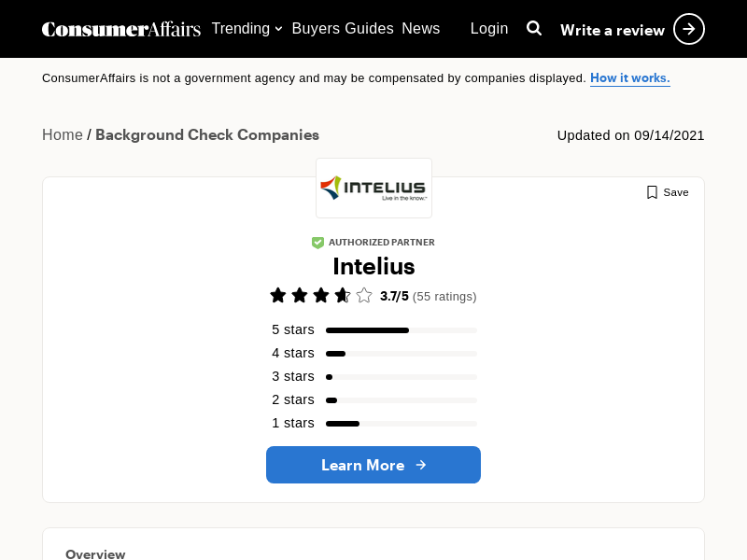
Task: Click the Write a review link
Action: click(613, 30)
